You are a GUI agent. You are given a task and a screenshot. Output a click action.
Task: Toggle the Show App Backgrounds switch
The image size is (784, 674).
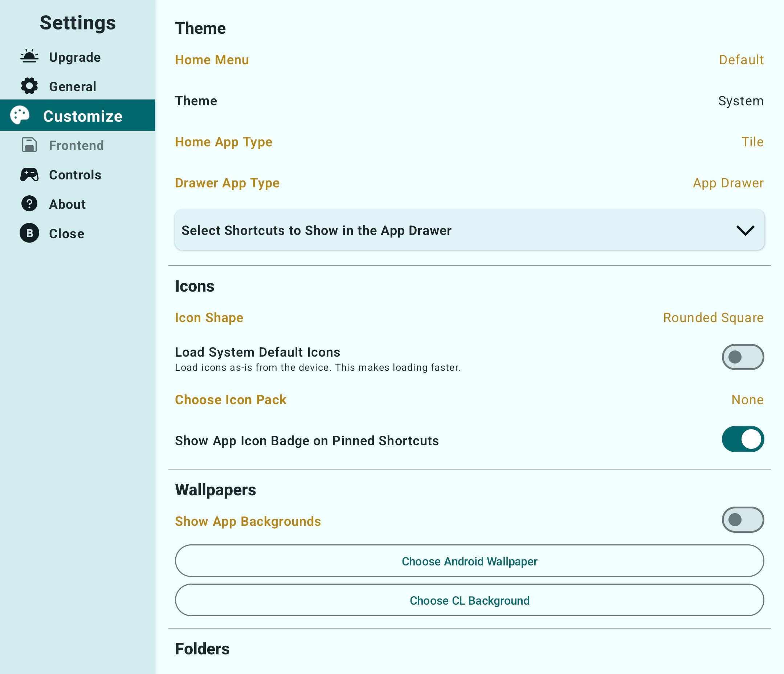(743, 520)
